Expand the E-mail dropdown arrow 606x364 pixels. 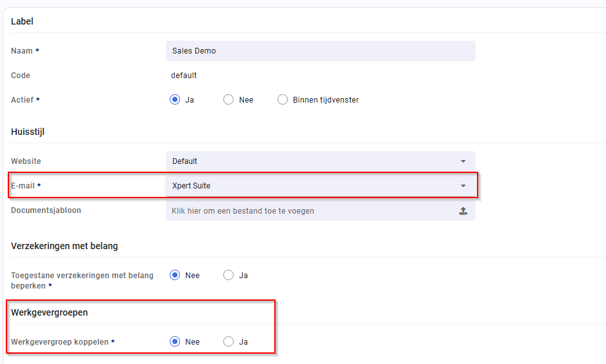tap(463, 186)
